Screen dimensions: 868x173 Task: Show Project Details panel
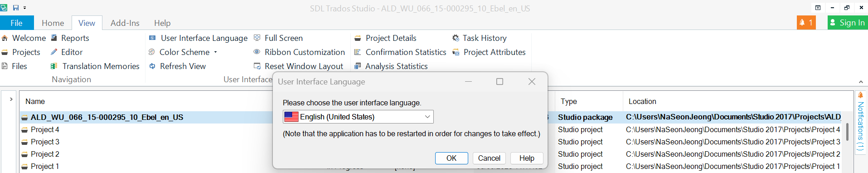click(x=385, y=38)
